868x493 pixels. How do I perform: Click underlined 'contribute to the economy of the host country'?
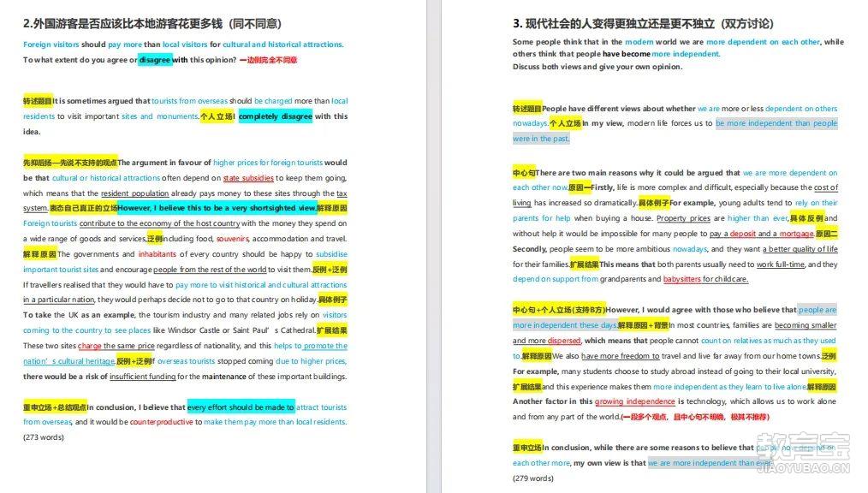pos(159,223)
